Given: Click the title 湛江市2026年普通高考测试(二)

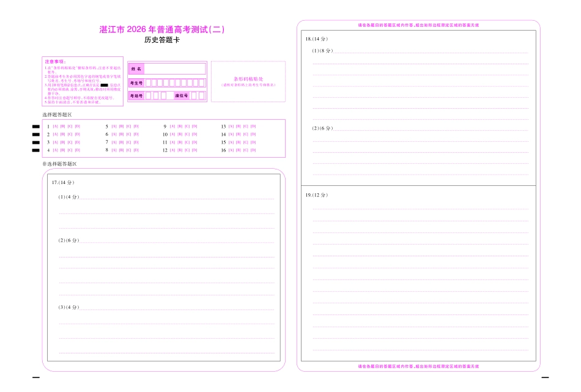Looking at the screenshot, I should pyautogui.click(x=162, y=29).
